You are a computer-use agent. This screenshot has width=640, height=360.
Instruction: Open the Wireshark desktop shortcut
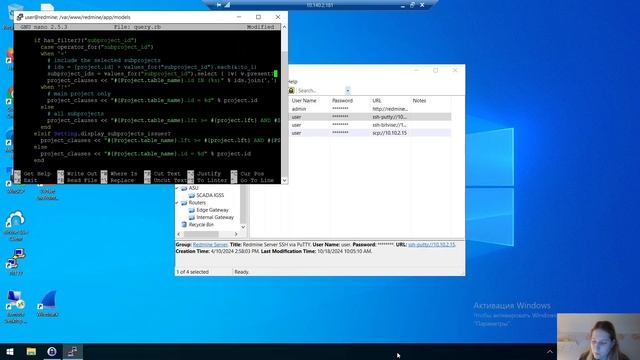pyautogui.click(x=47, y=304)
